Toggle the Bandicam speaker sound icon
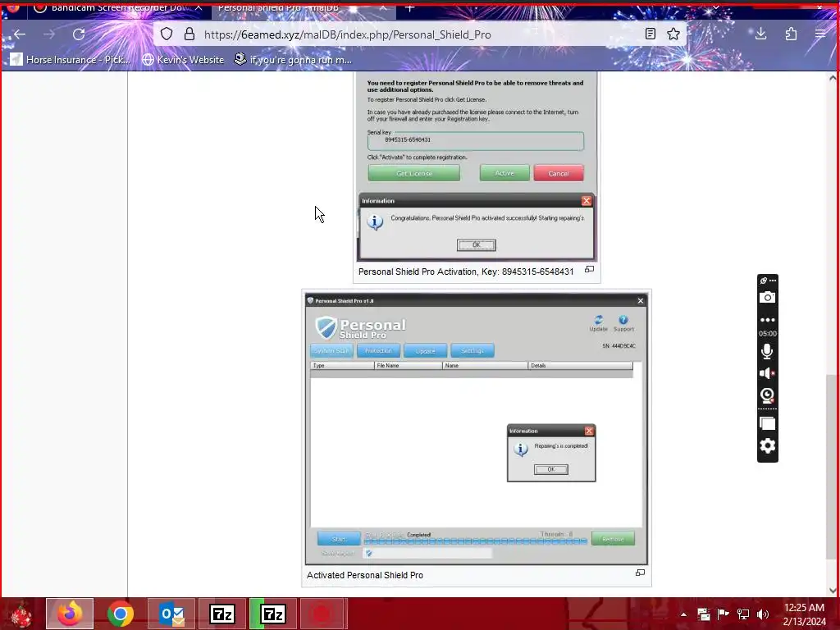Image resolution: width=840 pixels, height=630 pixels. (x=767, y=373)
